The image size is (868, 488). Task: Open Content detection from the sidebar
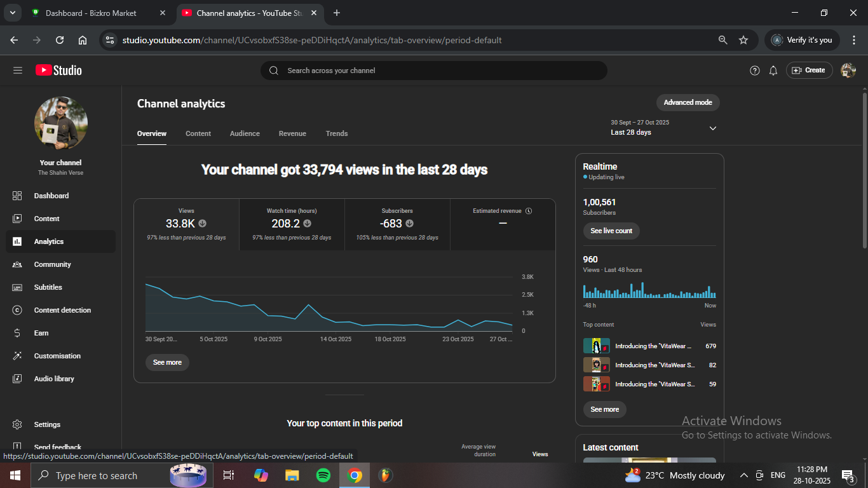62,310
